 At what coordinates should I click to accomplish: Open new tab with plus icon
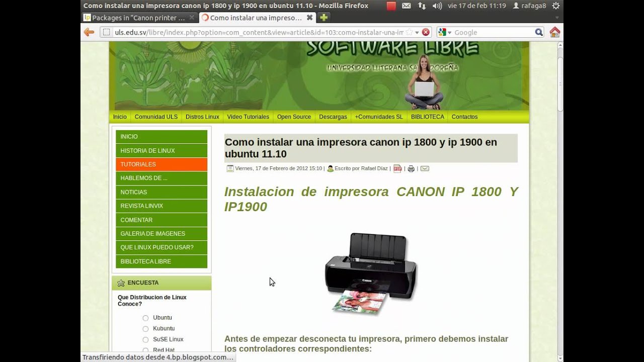pyautogui.click(x=324, y=18)
